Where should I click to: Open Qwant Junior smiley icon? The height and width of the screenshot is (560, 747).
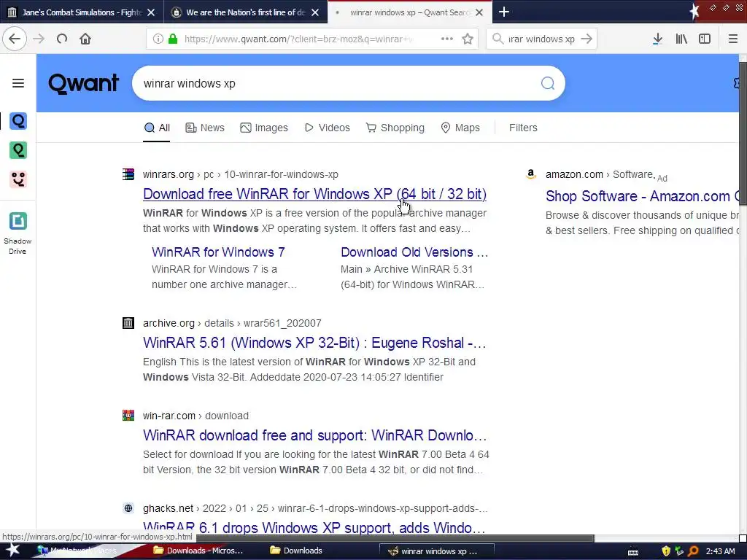18,179
